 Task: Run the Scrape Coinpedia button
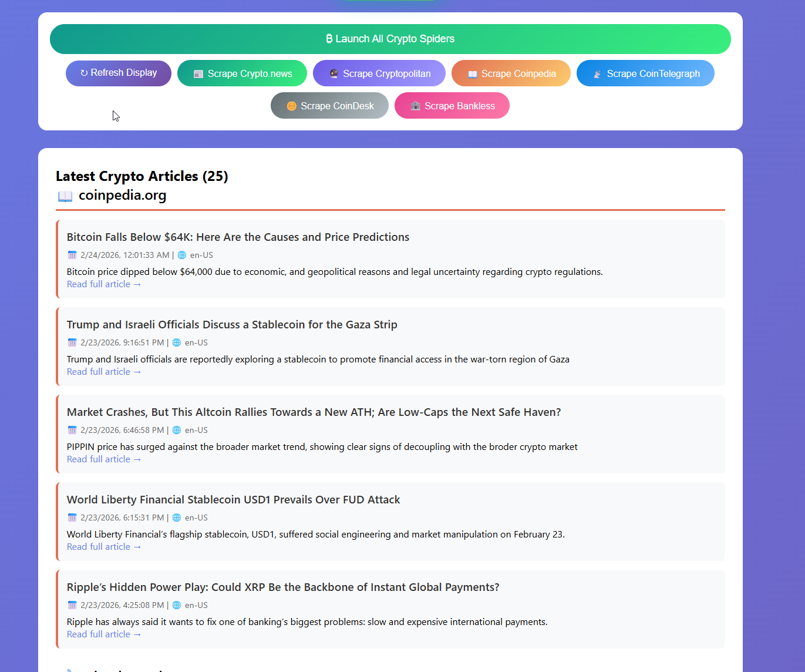click(x=511, y=73)
